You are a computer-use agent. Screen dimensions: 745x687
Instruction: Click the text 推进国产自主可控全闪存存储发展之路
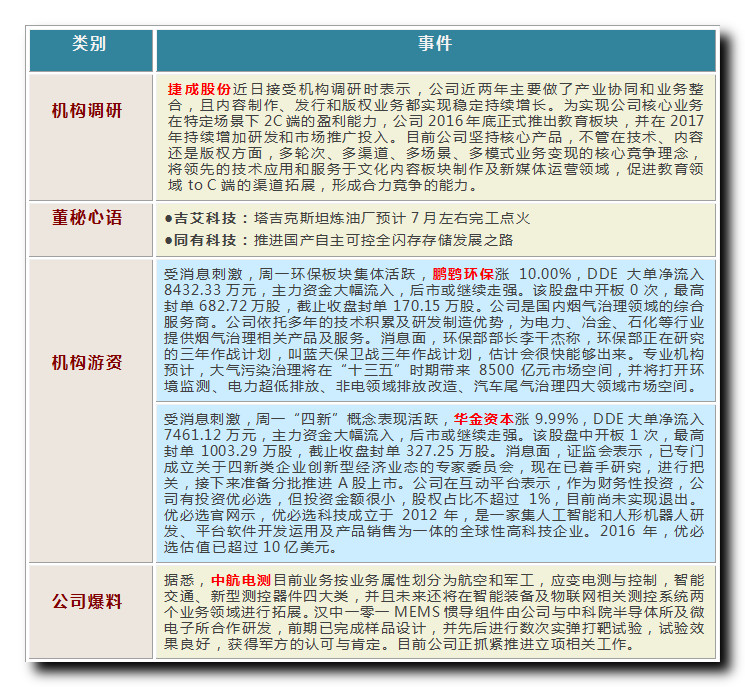click(x=383, y=240)
